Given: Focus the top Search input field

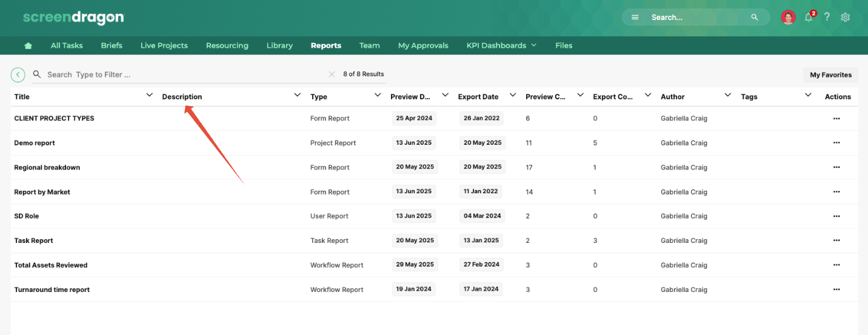Looking at the screenshot, I should (x=697, y=18).
